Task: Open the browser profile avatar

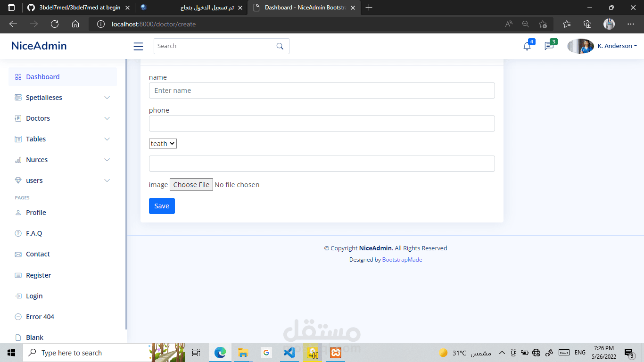Action: pyautogui.click(x=609, y=24)
